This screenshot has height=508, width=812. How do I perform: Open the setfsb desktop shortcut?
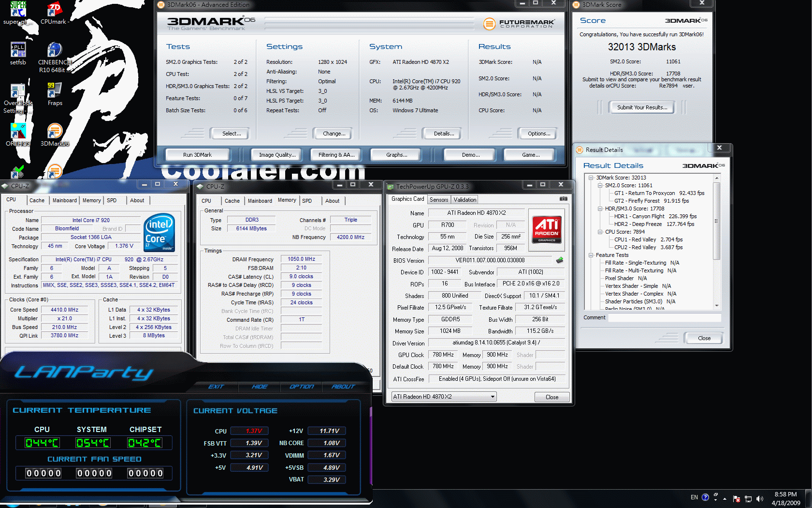coord(18,53)
